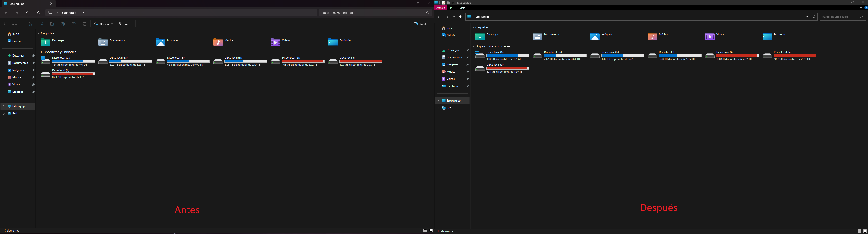Image resolution: width=868 pixels, height=234 pixels.
Task: Click the cut scissors icon in toolbar
Action: [x=30, y=24]
